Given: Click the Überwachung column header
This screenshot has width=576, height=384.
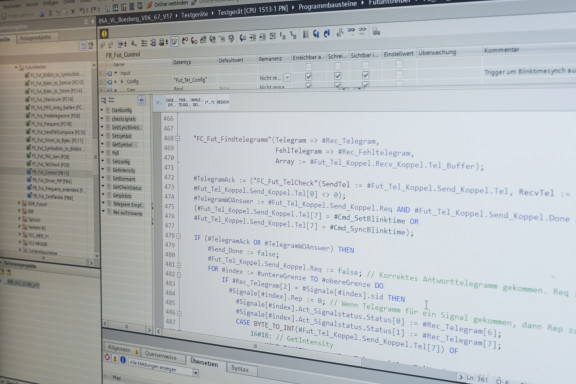Looking at the screenshot, I should [437, 53].
